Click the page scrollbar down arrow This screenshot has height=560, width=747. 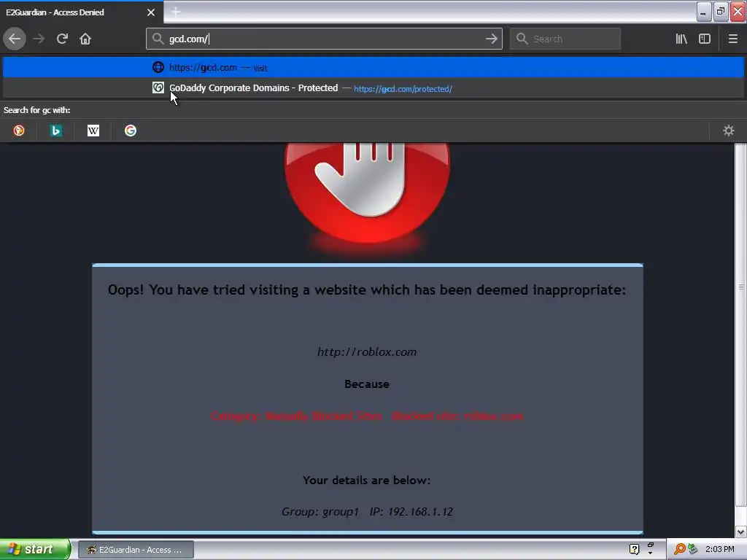(740, 532)
